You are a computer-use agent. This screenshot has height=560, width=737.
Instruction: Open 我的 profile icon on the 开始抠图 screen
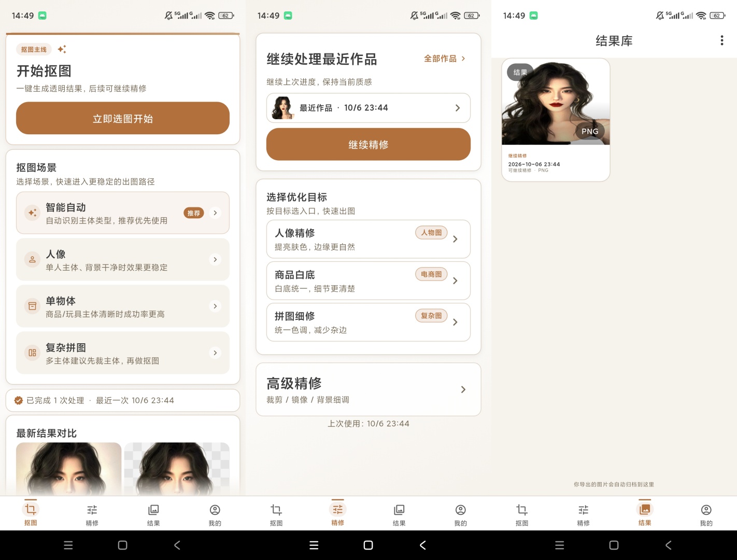pos(215,510)
